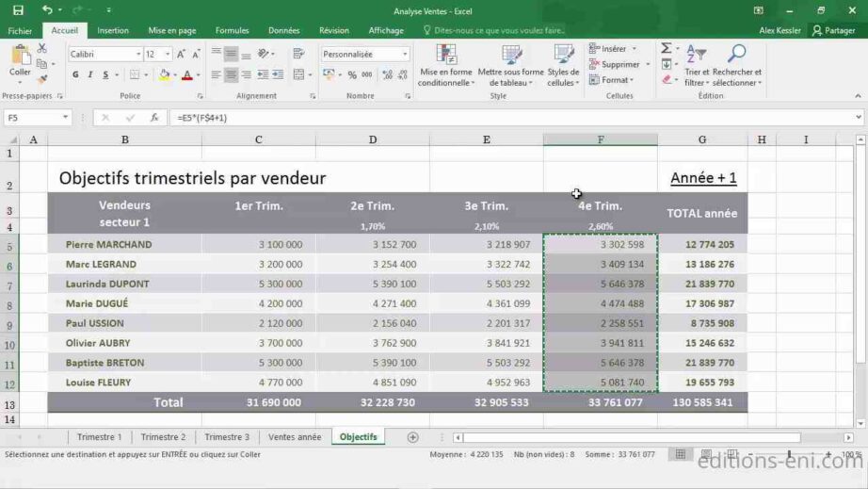Open Mettre sous forme de tableau dropdown
The height and width of the screenshot is (489, 868).
click(x=510, y=65)
